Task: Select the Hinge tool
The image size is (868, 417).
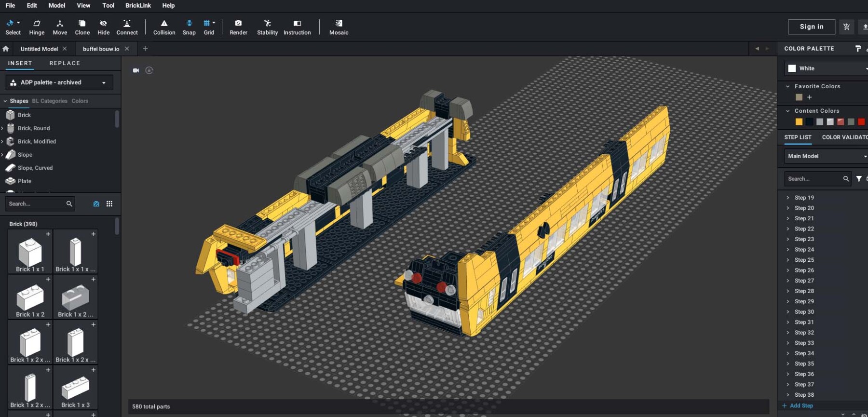Action: pyautogui.click(x=37, y=27)
